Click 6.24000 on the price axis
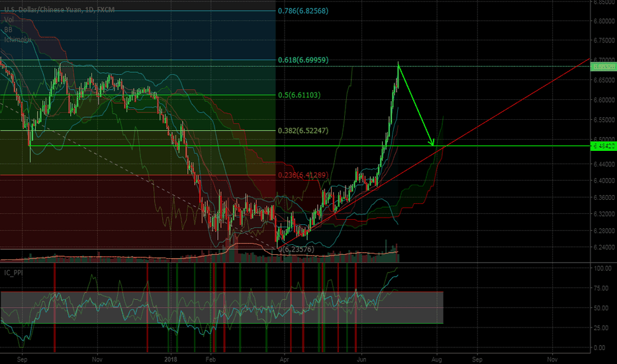Viewport: 617px width, 364px height. click(604, 247)
